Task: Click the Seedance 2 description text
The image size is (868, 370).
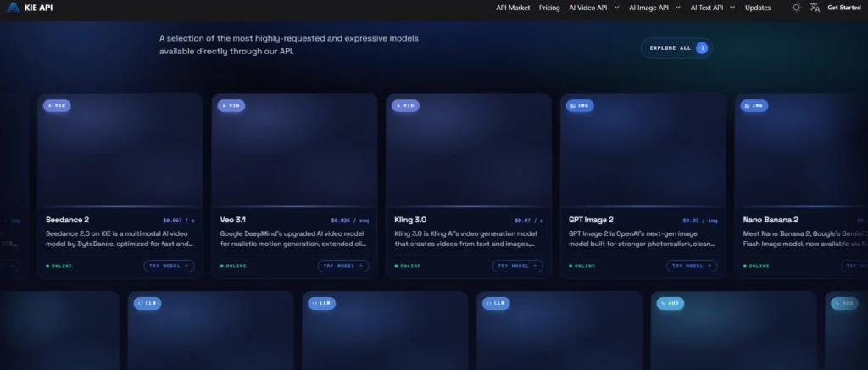Action: tap(120, 238)
